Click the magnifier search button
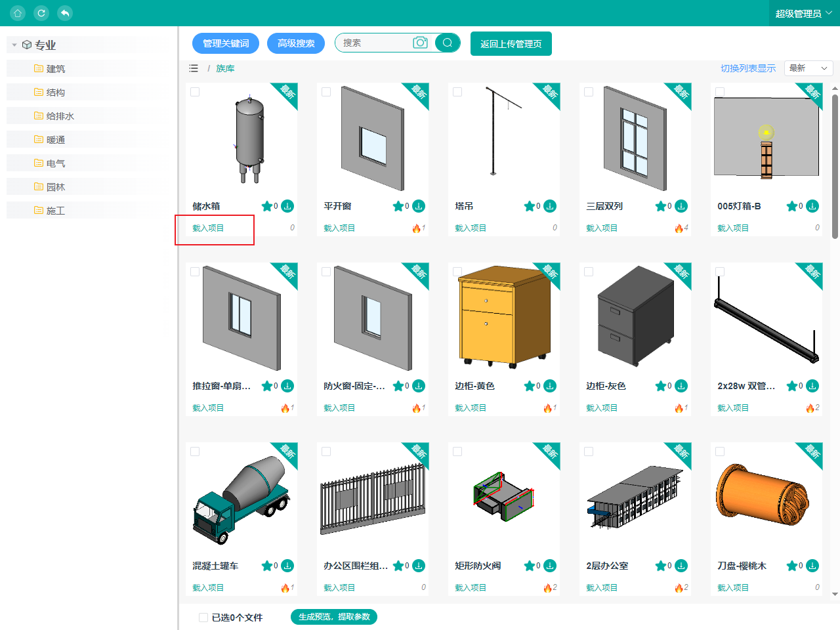Screen dimensions: 840x630 448,43
